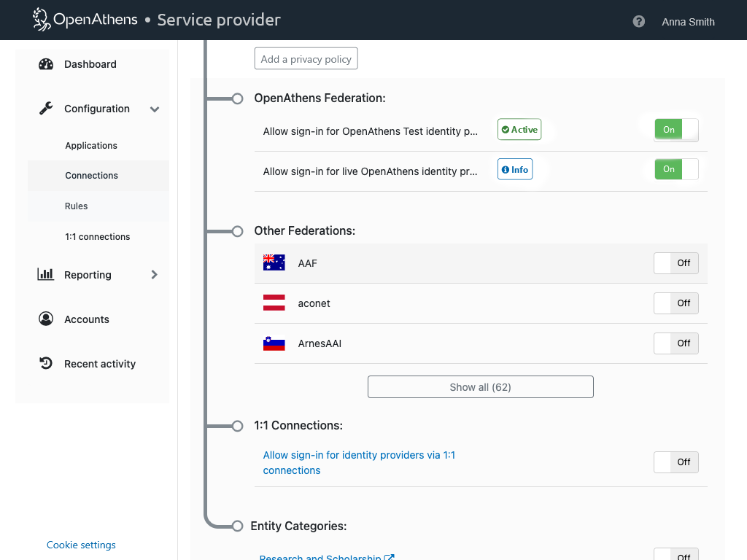Click the Reporting bar chart icon

(46, 274)
